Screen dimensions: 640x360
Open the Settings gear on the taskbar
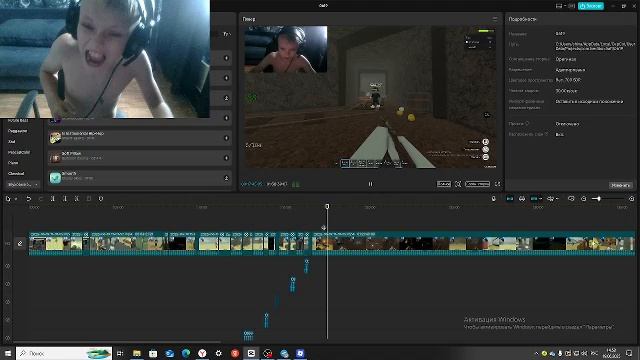click(218, 353)
